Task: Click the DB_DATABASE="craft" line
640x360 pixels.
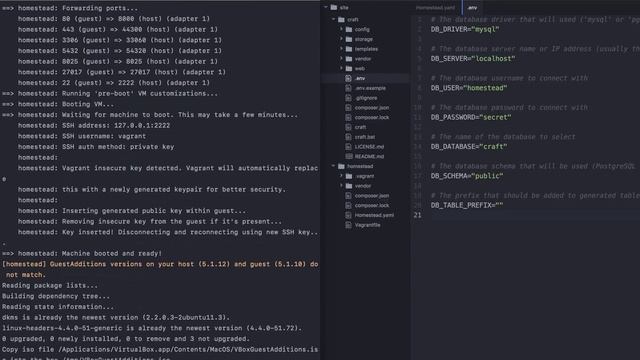Action: pos(469,147)
